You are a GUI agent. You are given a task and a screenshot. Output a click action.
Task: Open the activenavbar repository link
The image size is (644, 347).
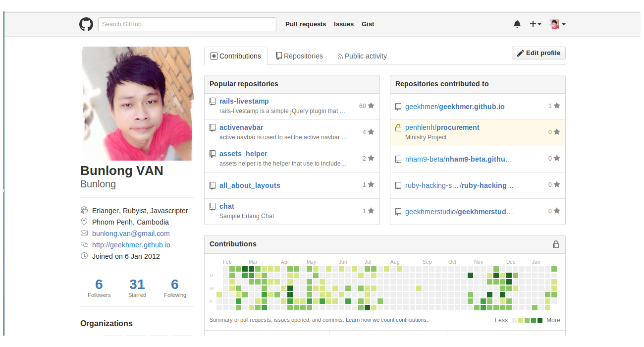click(x=241, y=127)
